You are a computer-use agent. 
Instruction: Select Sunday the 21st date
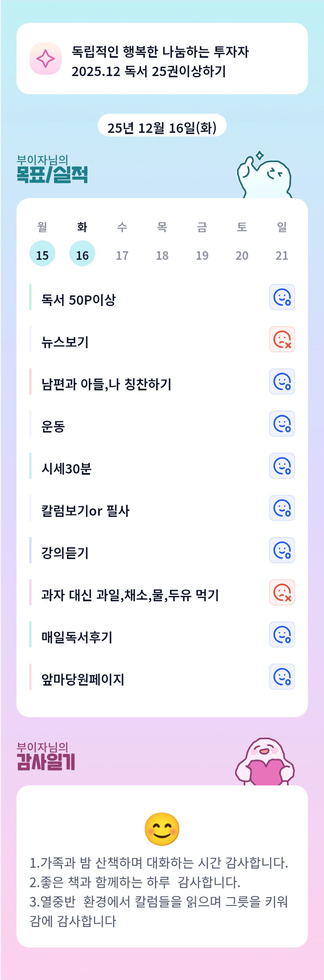point(282,255)
